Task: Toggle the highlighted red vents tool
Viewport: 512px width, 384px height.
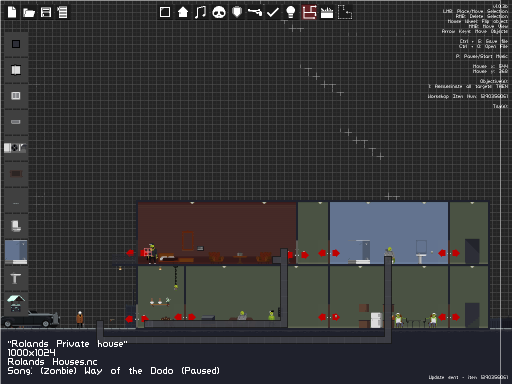Action: click(x=309, y=12)
